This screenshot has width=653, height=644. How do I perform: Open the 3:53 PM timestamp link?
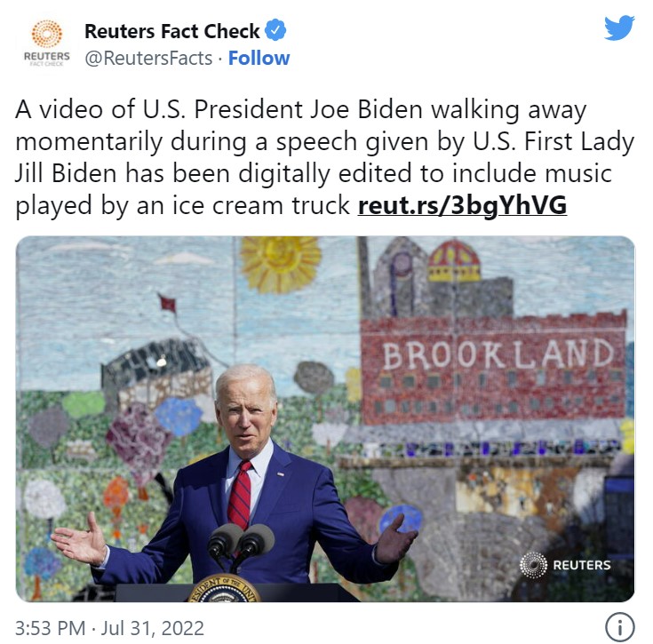point(50,628)
